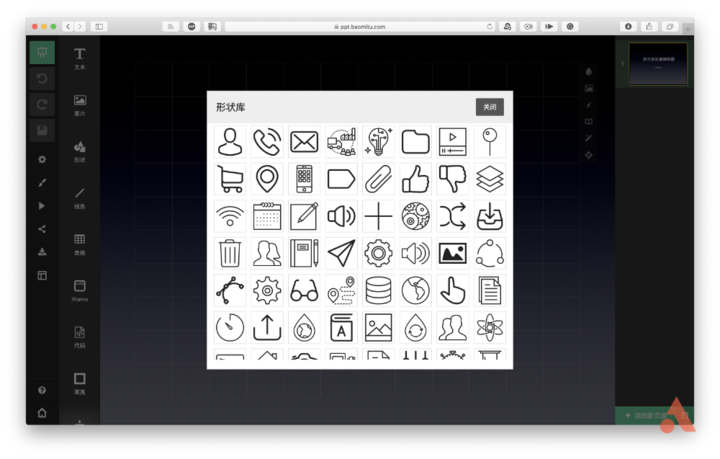Select the download inbox tray shape
Screen dimensions: 720x459
pyautogui.click(x=489, y=216)
